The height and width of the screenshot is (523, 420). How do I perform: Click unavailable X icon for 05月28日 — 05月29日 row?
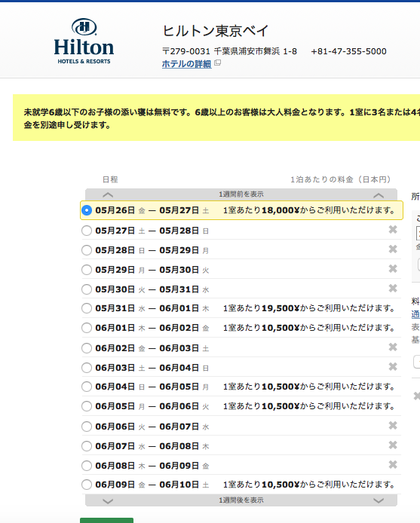coord(393,249)
